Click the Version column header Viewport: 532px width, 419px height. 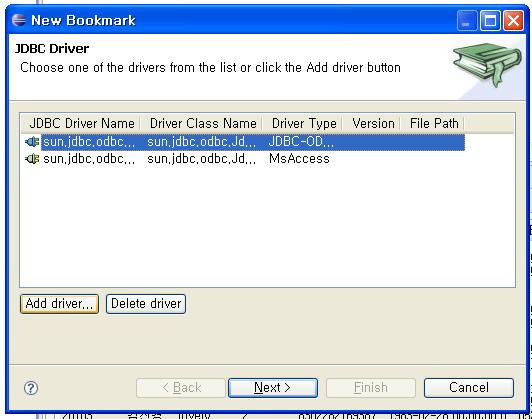372,123
